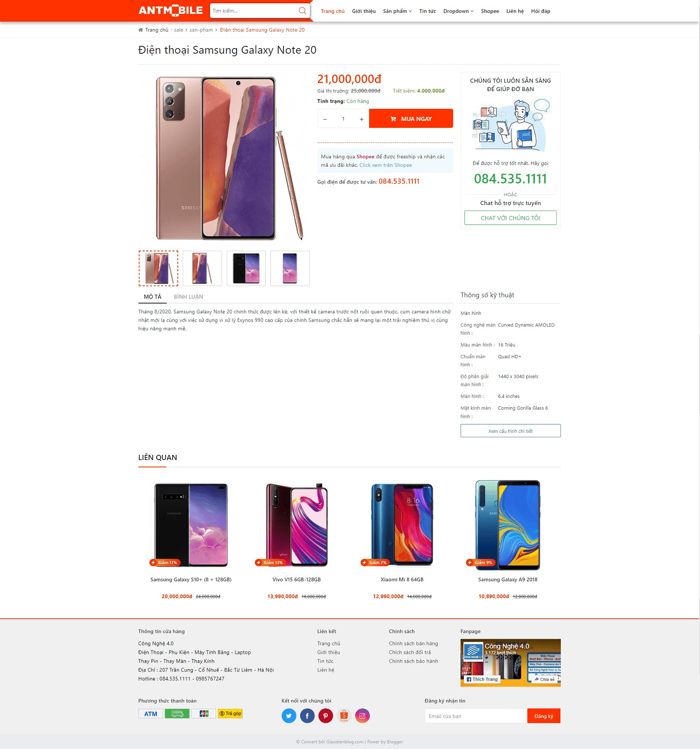Expand the Dropdown nav menu
Screen dimensions: 700x749
458,11
